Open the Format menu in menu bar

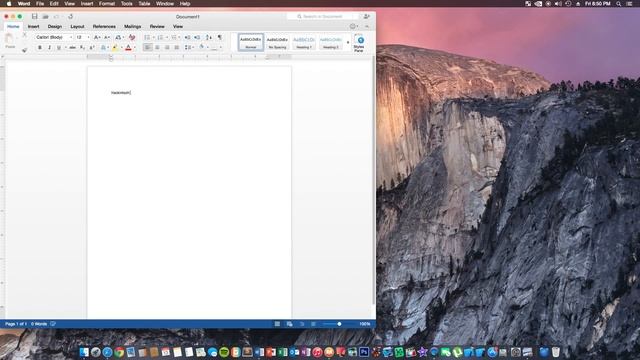click(x=107, y=4)
